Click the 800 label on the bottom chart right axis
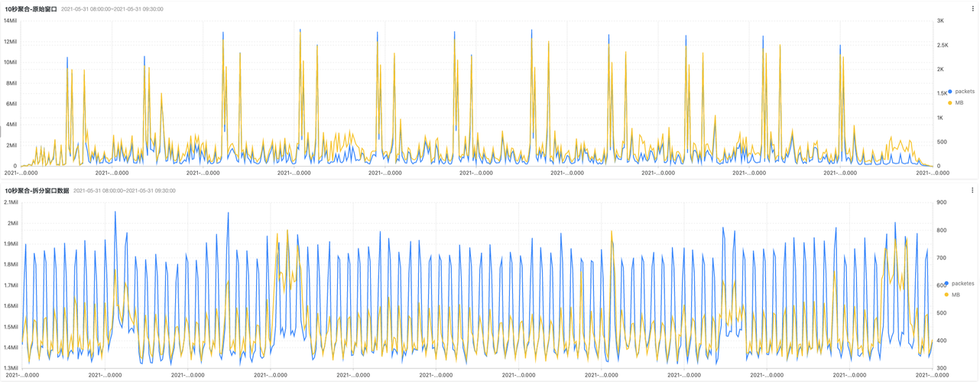Image resolution: width=980 pixels, height=382 pixels. coord(942,230)
